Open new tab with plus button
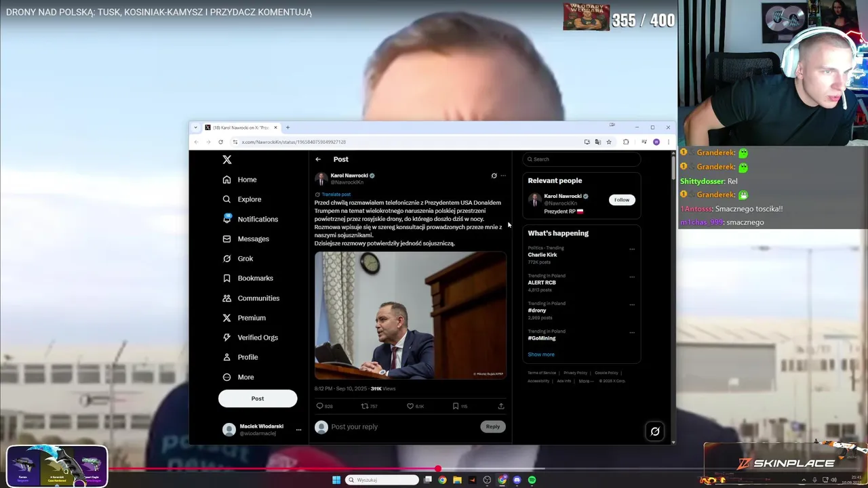The height and width of the screenshot is (488, 868). pyautogui.click(x=288, y=127)
